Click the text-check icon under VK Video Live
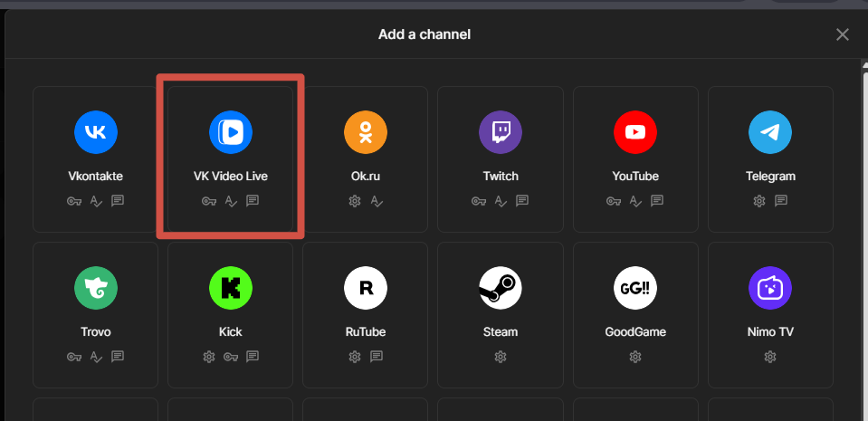Image resolution: width=868 pixels, height=421 pixels. point(231,201)
